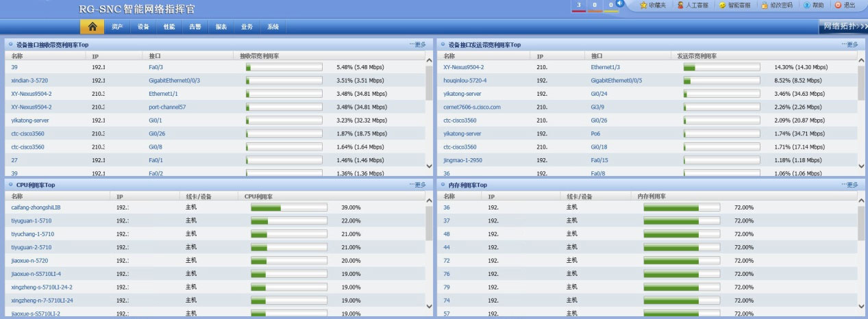
Task: Click the 39.00% CPU usage bar
Action: pos(288,207)
